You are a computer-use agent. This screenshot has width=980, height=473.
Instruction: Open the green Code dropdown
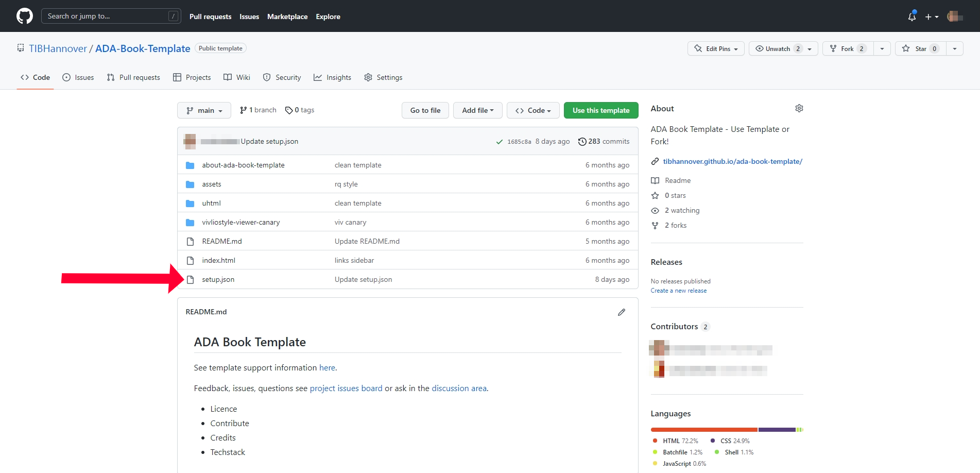[533, 110]
